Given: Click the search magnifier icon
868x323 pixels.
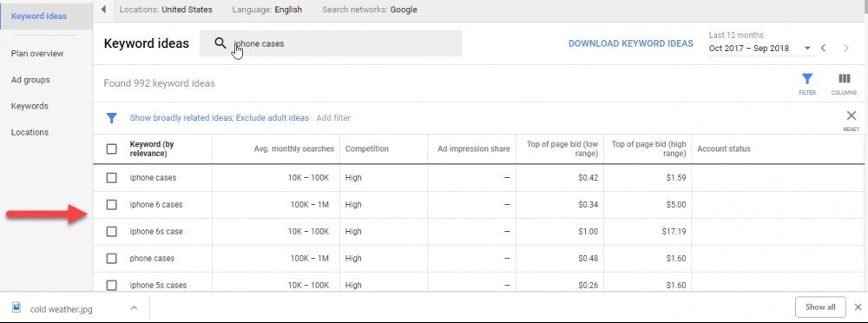Looking at the screenshot, I should point(220,43).
